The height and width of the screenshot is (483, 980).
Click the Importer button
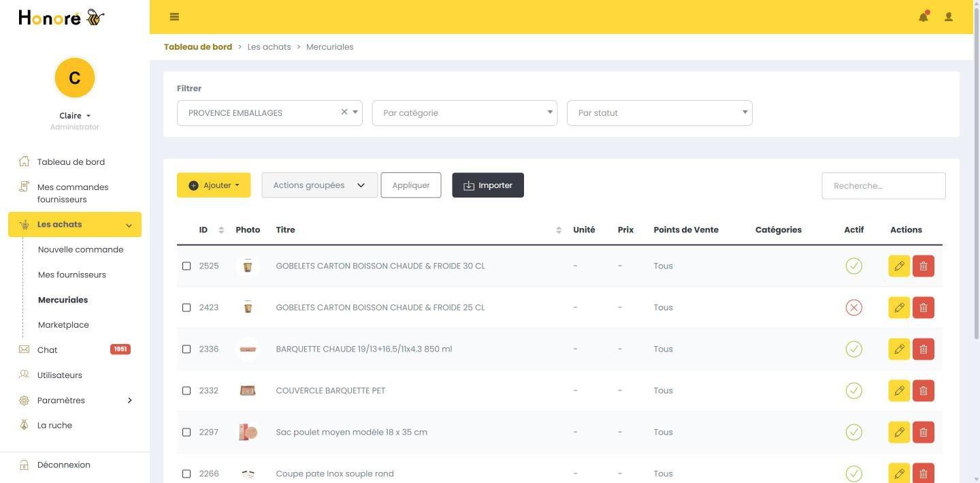pyautogui.click(x=488, y=185)
